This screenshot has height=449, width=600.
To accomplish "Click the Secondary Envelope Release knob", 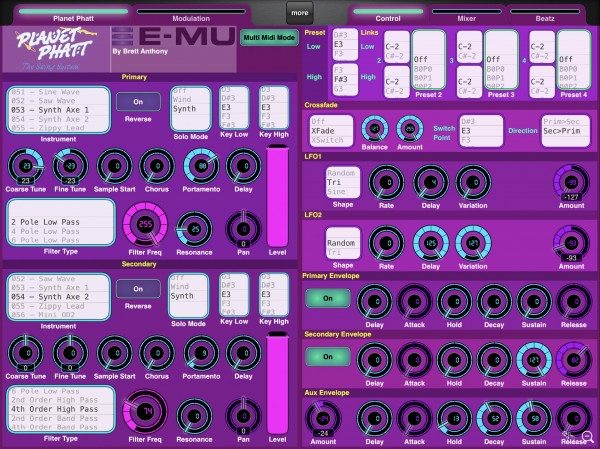I will click(574, 360).
